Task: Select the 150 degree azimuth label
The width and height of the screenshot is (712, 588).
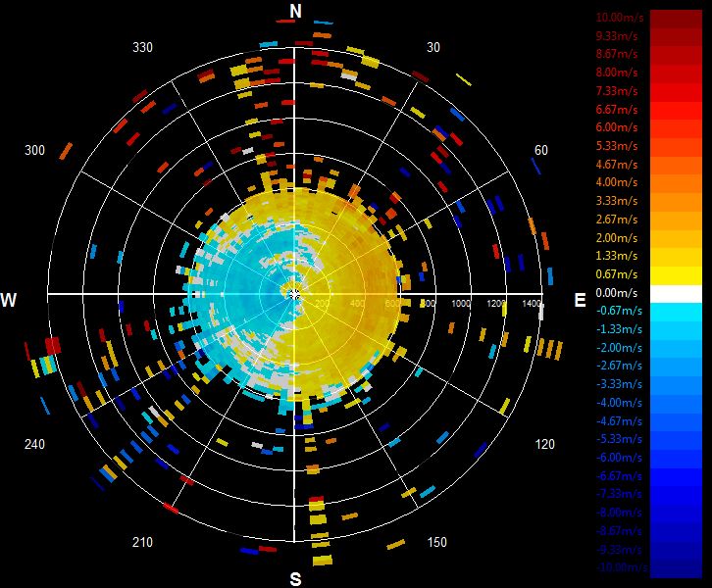Action: pyautogui.click(x=436, y=542)
